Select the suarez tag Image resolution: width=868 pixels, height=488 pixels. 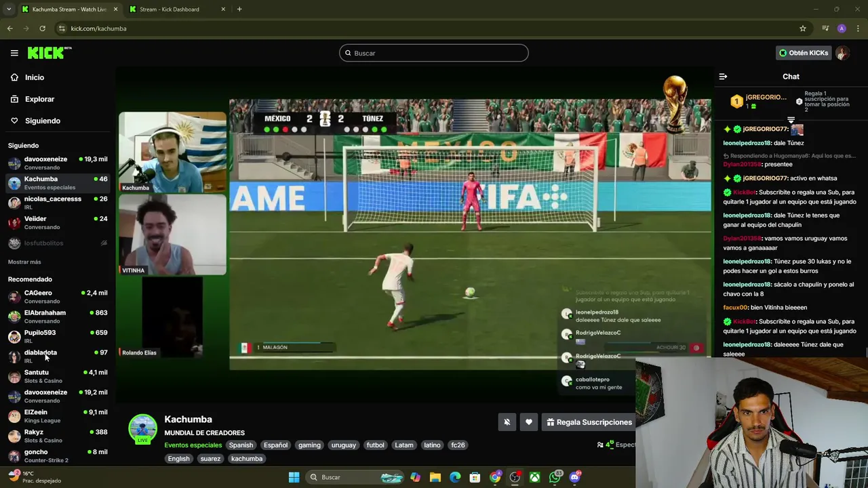(x=210, y=459)
